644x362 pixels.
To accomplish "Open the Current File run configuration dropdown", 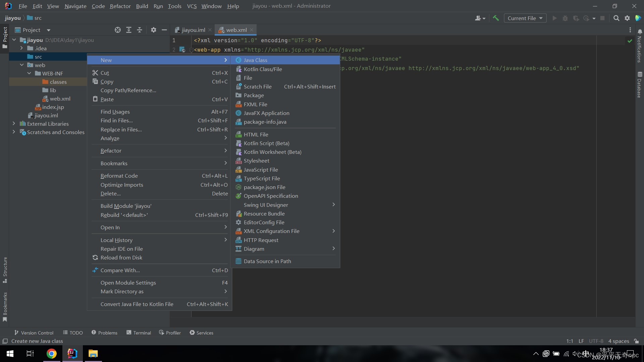I will point(525,18).
